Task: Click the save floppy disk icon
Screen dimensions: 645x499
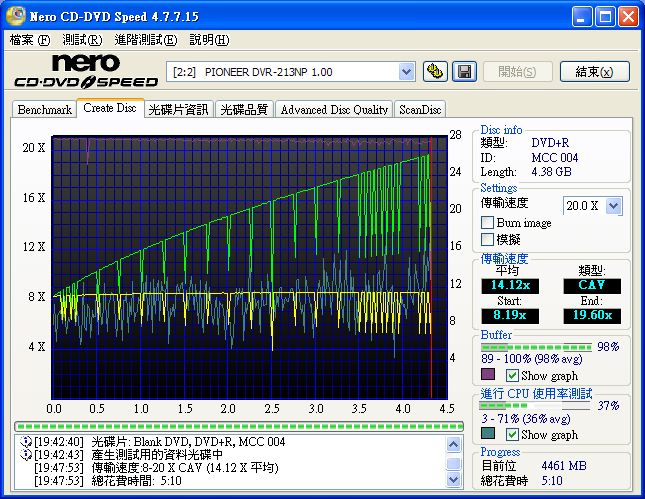Action: 464,71
